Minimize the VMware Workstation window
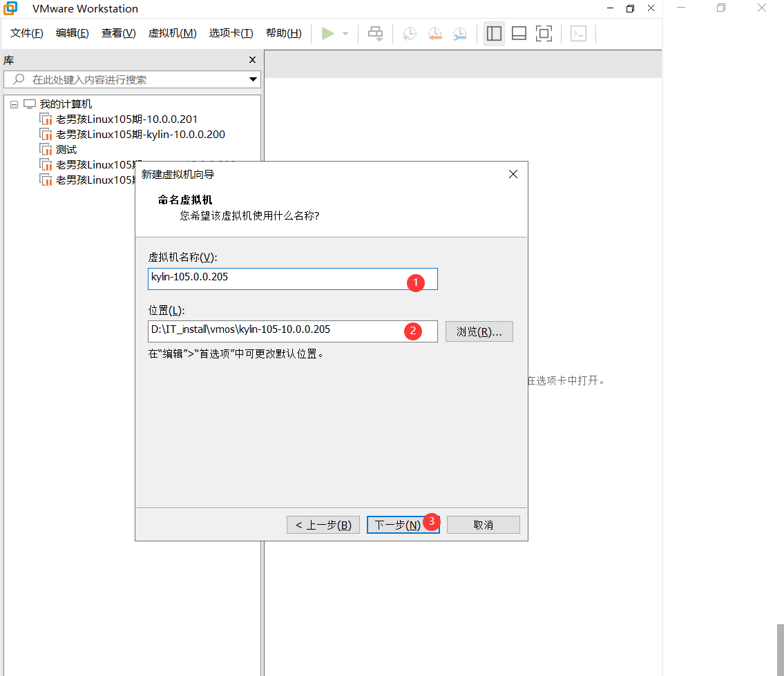 610,8
